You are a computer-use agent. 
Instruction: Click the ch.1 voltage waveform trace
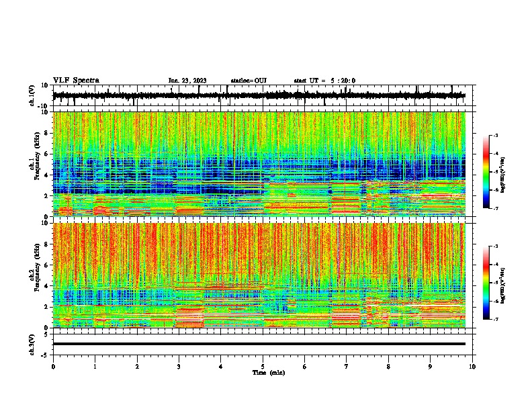click(x=259, y=95)
